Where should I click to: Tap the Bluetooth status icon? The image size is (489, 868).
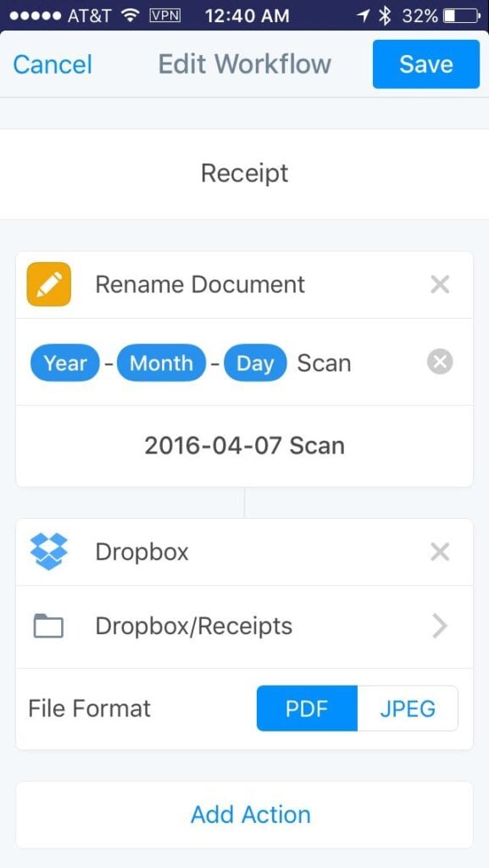coord(385,16)
